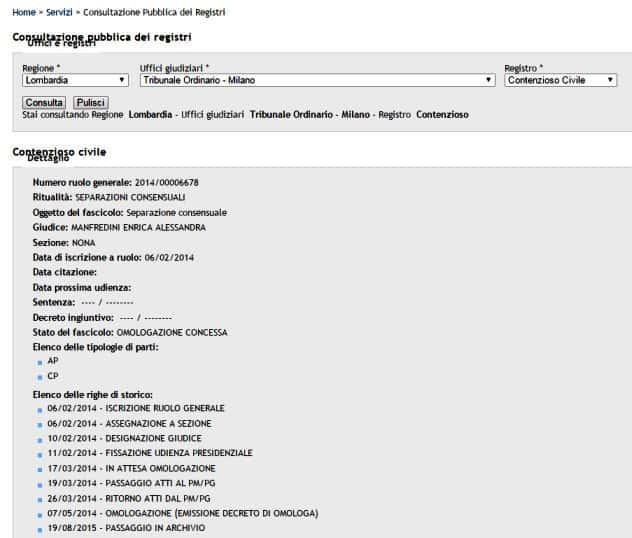Click the 'Decreto ingiuntivo:' label

point(73,318)
